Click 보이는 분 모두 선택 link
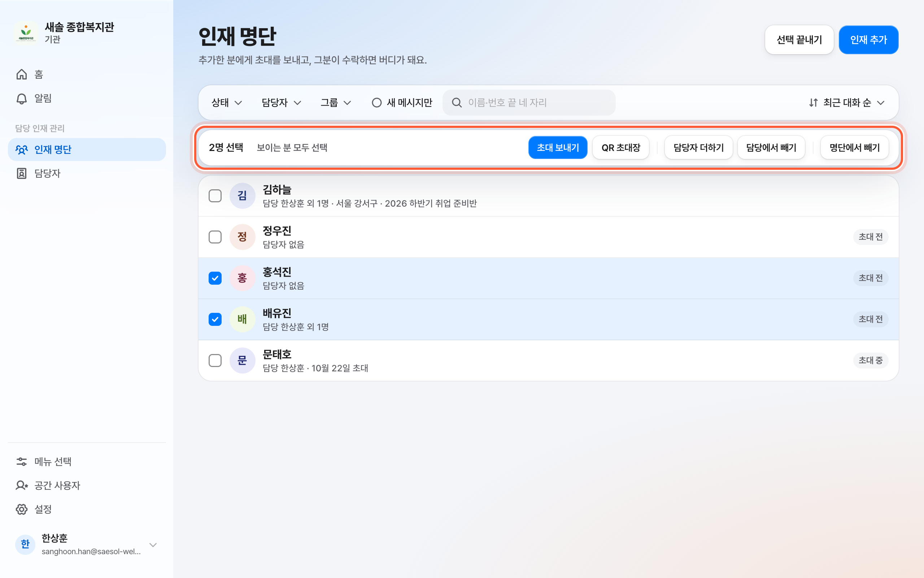Image resolution: width=924 pixels, height=578 pixels. coord(292,147)
